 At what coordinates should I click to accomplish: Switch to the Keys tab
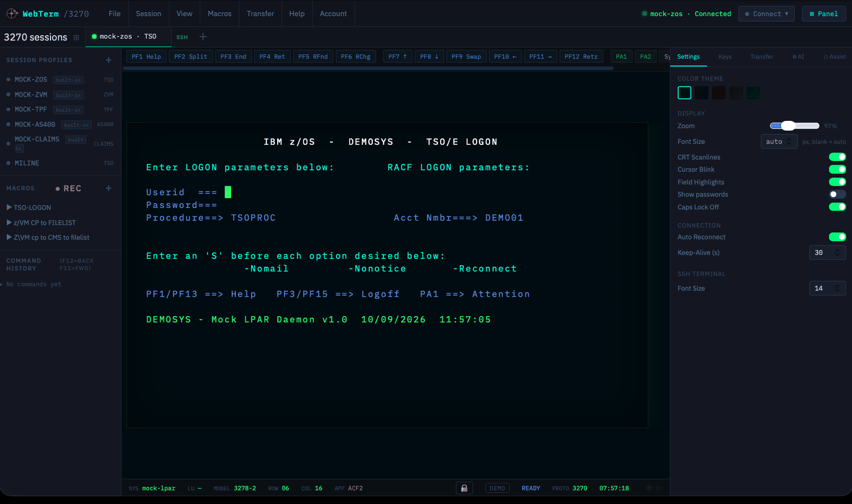725,57
